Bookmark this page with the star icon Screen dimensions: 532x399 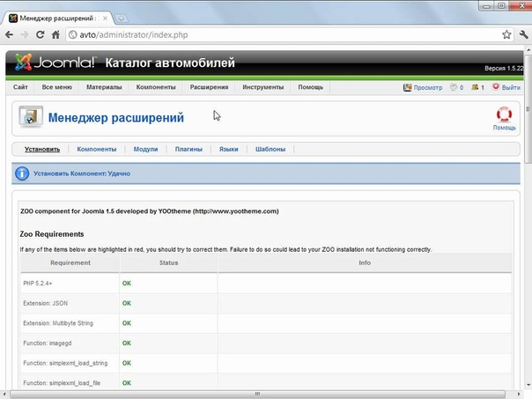coord(506,35)
